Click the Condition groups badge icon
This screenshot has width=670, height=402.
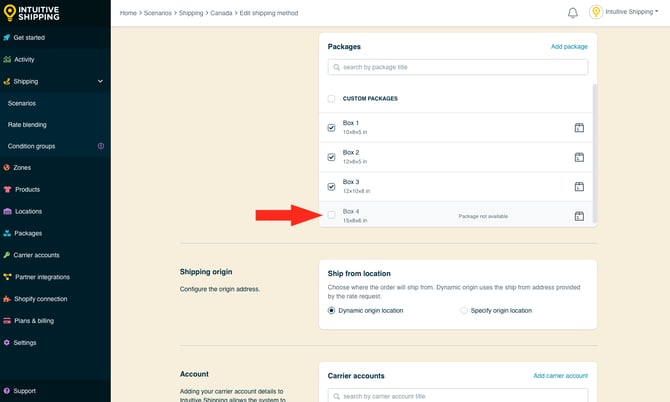[101, 146]
